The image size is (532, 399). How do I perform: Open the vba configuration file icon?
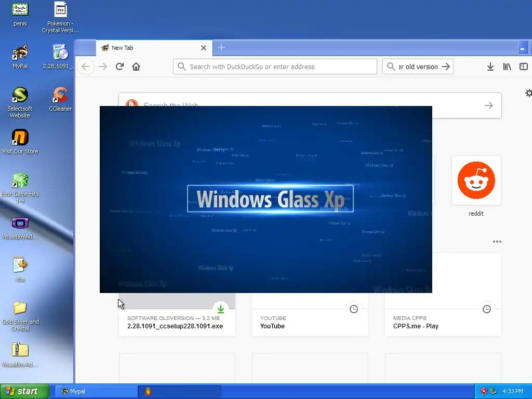(x=20, y=270)
